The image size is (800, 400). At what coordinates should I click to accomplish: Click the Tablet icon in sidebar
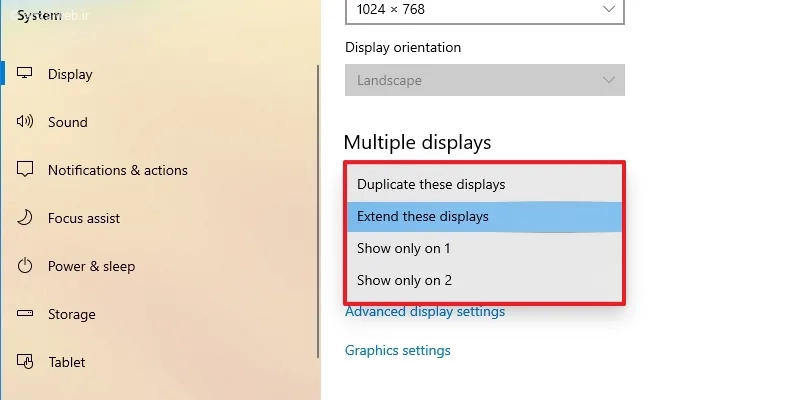click(x=26, y=362)
